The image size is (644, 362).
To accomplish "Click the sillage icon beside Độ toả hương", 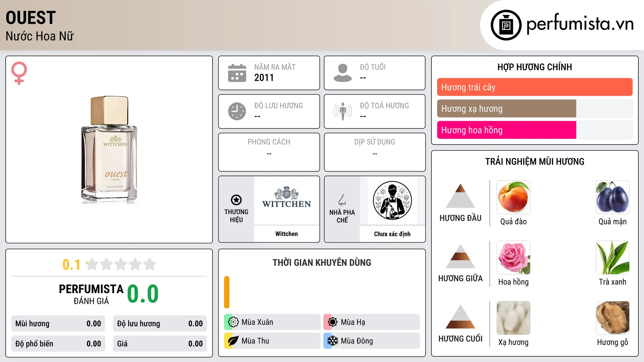I will click(x=343, y=111).
